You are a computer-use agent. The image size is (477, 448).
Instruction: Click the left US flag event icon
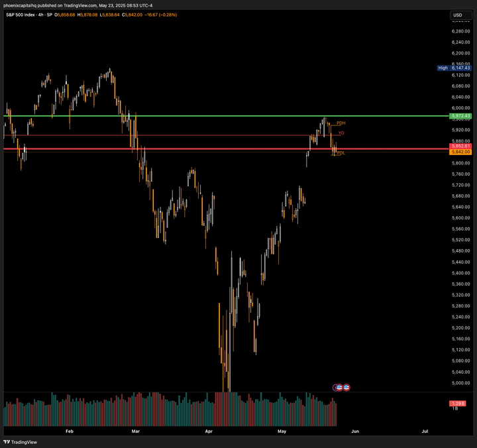click(338, 387)
